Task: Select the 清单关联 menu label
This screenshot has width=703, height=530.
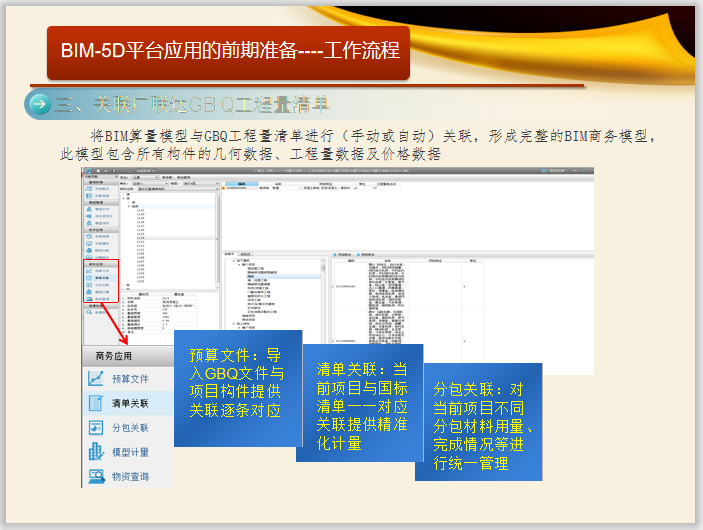Action: pos(130,404)
